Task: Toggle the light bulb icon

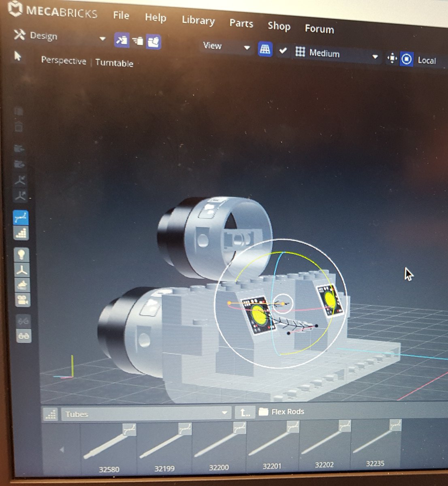Action: click(x=21, y=255)
